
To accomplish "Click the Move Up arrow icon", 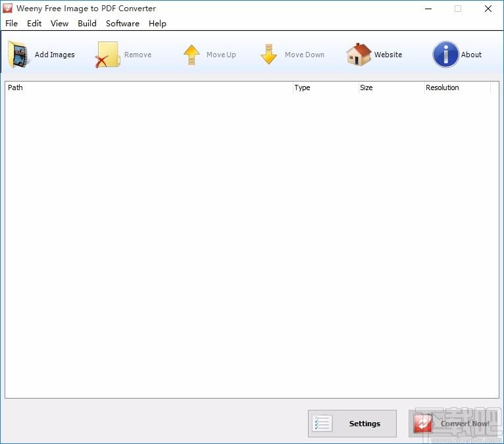I will 191,55.
